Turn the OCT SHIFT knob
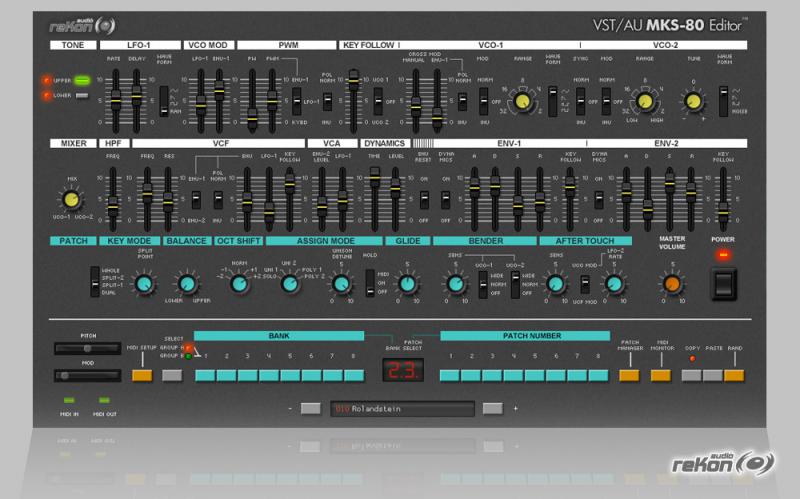 click(239, 284)
